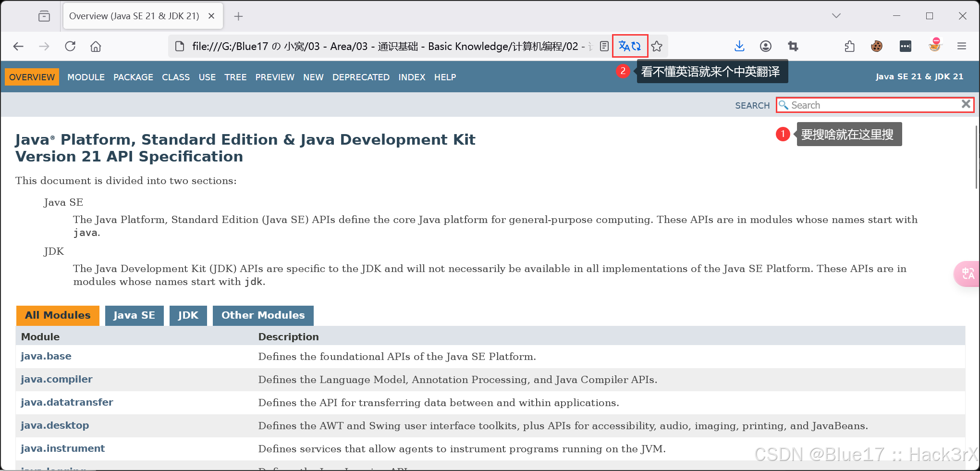The height and width of the screenshot is (471, 980).
Task: Select the All Modules tab
Action: [x=58, y=315]
